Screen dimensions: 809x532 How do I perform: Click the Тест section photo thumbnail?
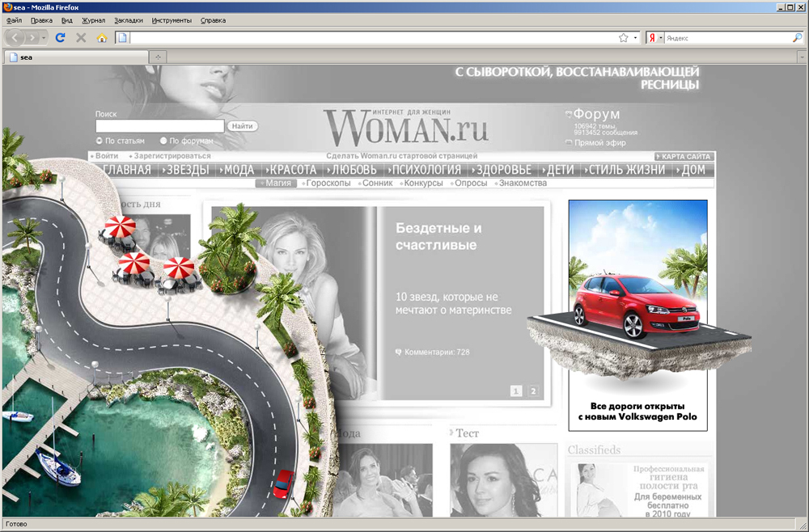point(503,480)
